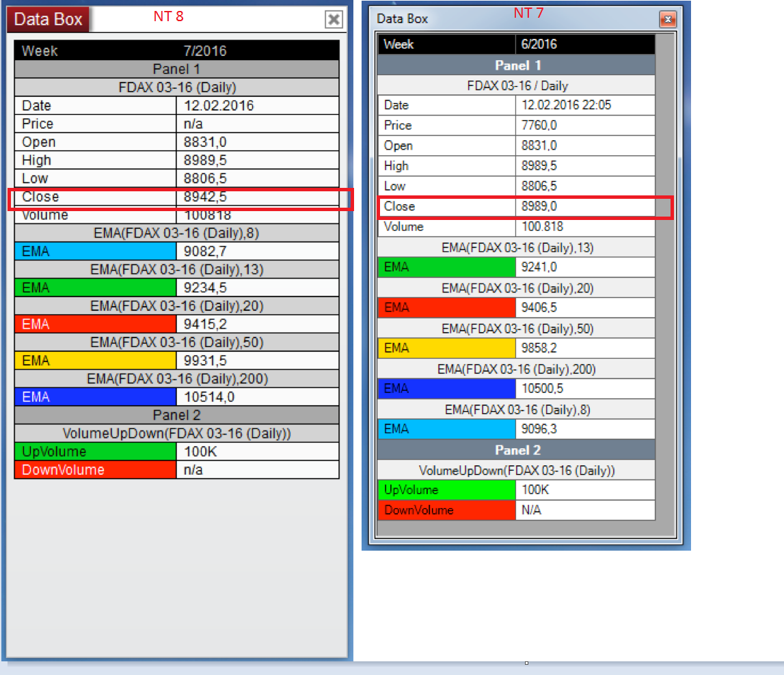
Task: Click Panel 2 header in NT 8
Action: [x=176, y=415]
